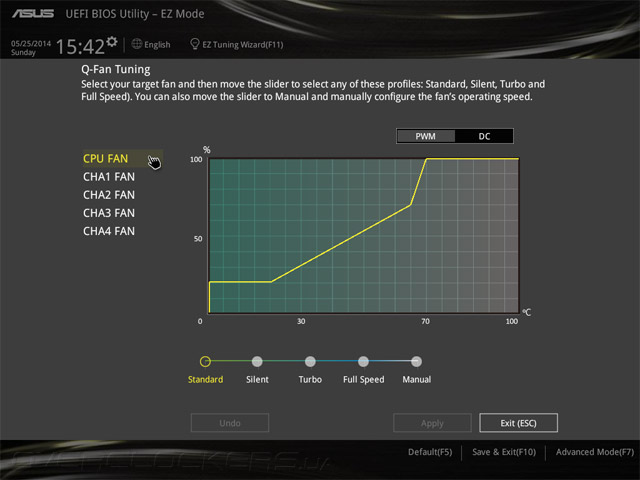Click Save & Exit(F10)

(504, 452)
